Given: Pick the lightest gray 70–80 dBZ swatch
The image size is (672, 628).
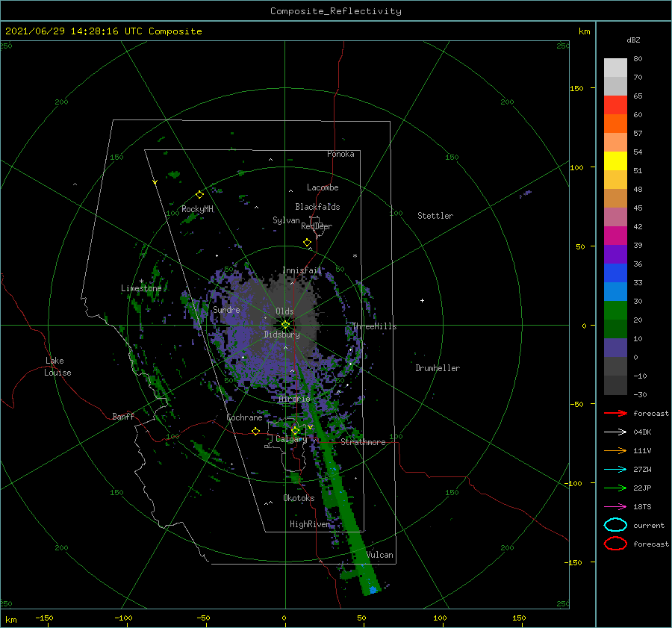Looking at the screenshot, I should pyautogui.click(x=615, y=67).
